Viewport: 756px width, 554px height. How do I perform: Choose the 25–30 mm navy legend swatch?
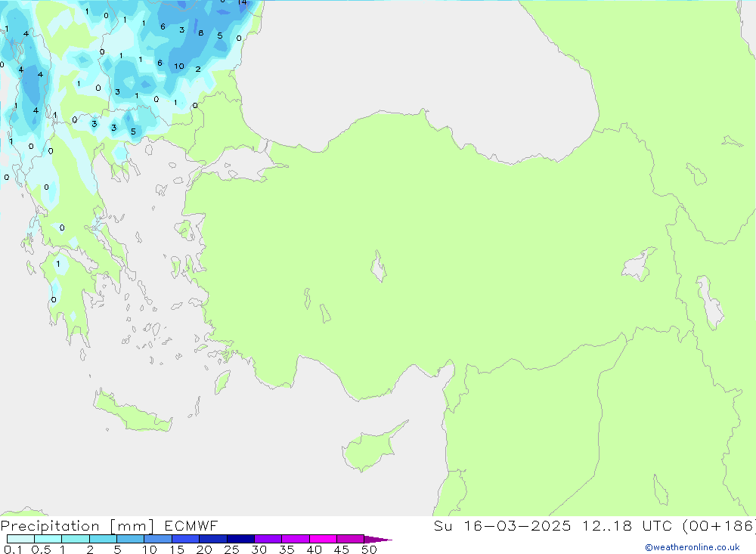(x=240, y=539)
